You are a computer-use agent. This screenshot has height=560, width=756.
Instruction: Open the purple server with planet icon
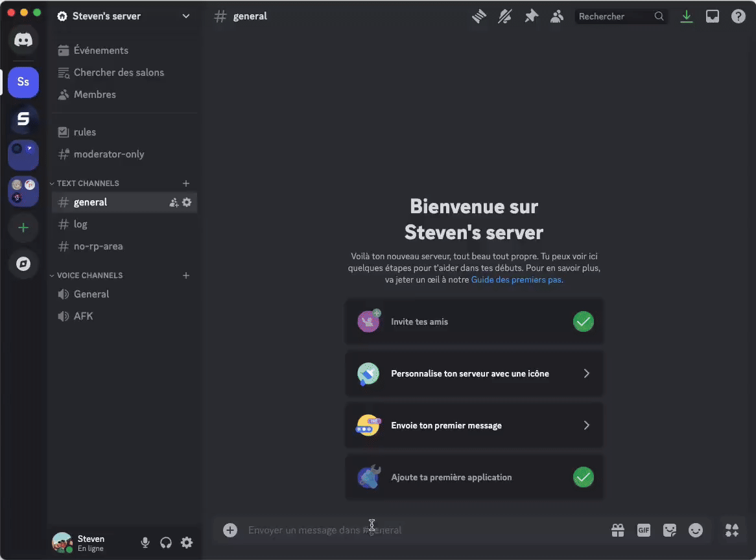(x=23, y=155)
